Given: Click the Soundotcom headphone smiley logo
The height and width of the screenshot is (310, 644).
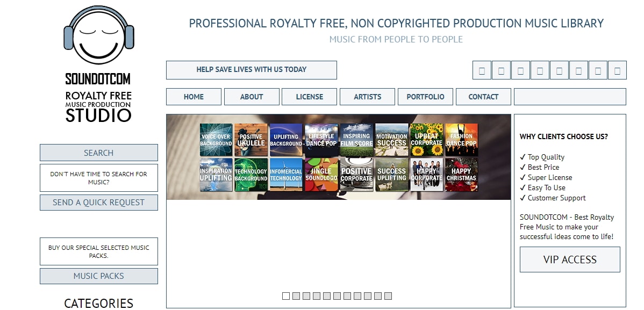Looking at the screenshot, I should 98,35.
